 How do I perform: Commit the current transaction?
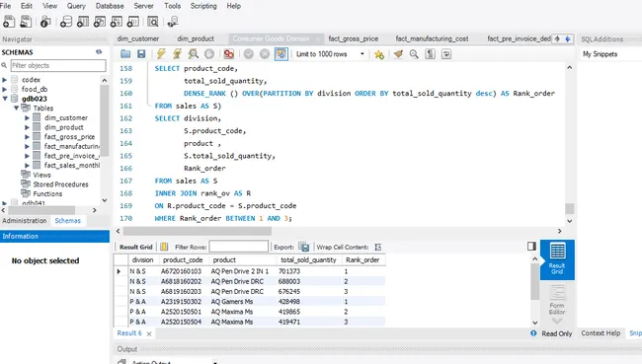click(249, 54)
